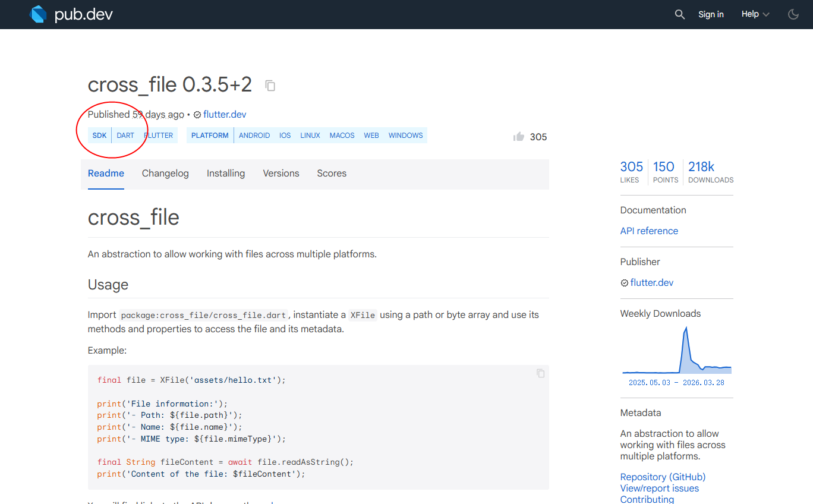Select the WINDOWS platform tag
813x504 pixels.
[406, 136]
